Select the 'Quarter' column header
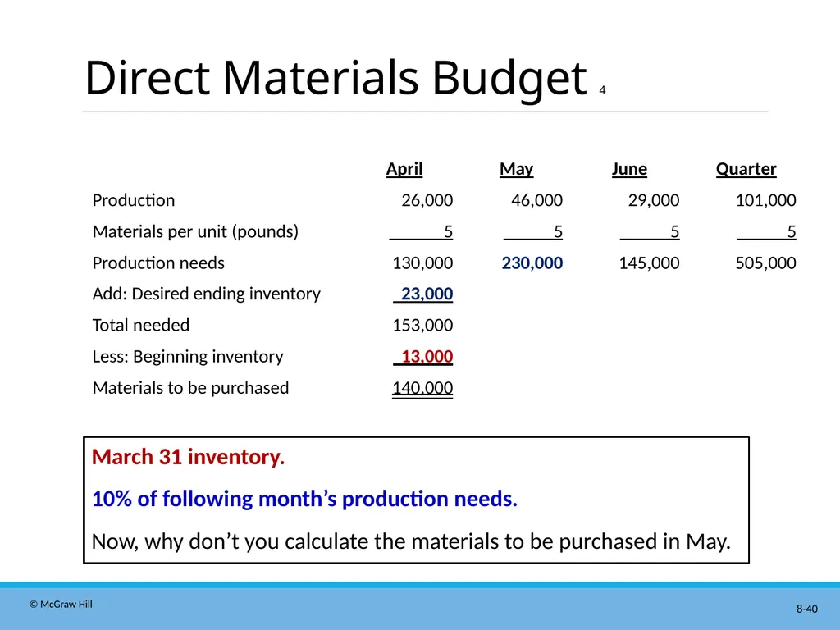Screen dimensions: 840x630 coord(746,169)
